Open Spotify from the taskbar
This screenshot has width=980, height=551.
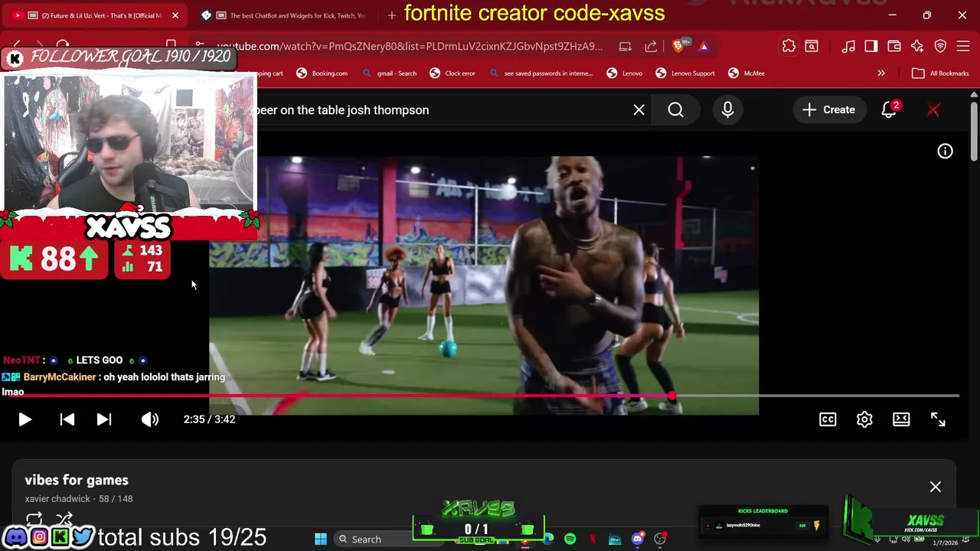570,540
